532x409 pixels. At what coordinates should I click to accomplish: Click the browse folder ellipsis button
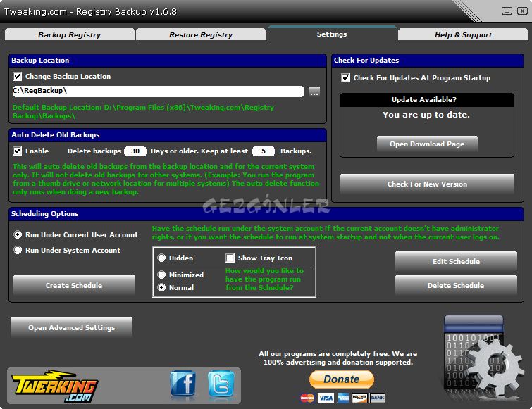coord(314,91)
